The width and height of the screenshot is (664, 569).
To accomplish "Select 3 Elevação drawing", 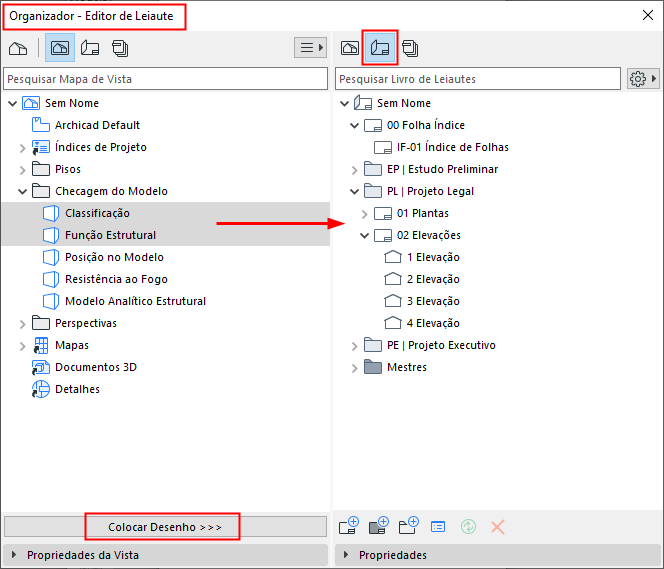I will coord(433,301).
